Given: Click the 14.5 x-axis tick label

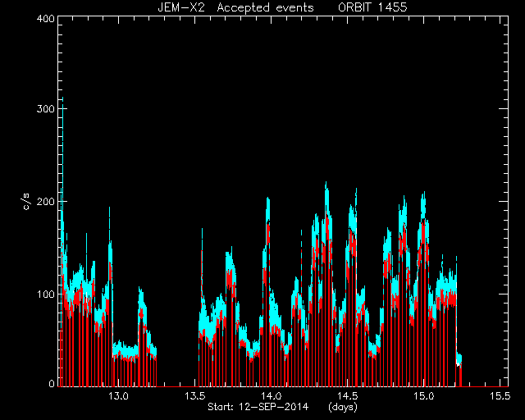Looking at the screenshot, I should point(348,396).
